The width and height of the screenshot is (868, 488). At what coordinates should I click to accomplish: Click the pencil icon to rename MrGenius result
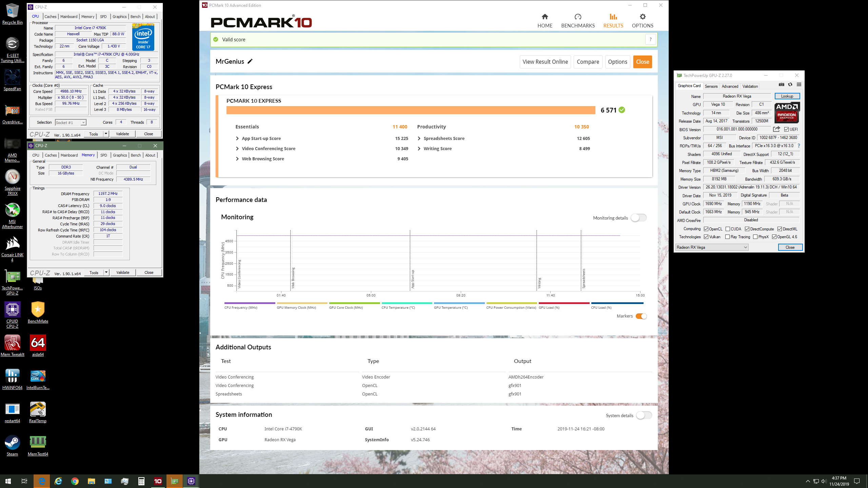pyautogui.click(x=250, y=61)
